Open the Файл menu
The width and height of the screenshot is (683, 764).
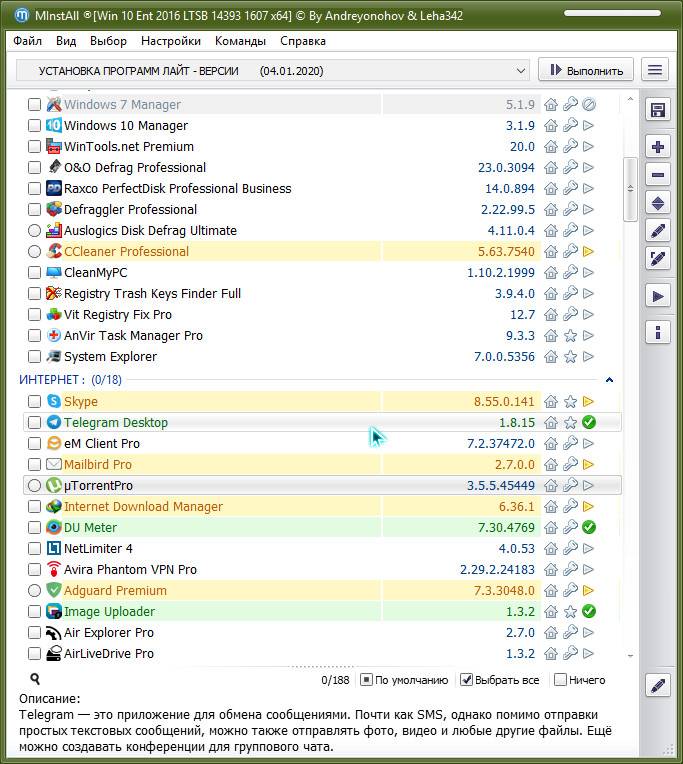tap(27, 41)
